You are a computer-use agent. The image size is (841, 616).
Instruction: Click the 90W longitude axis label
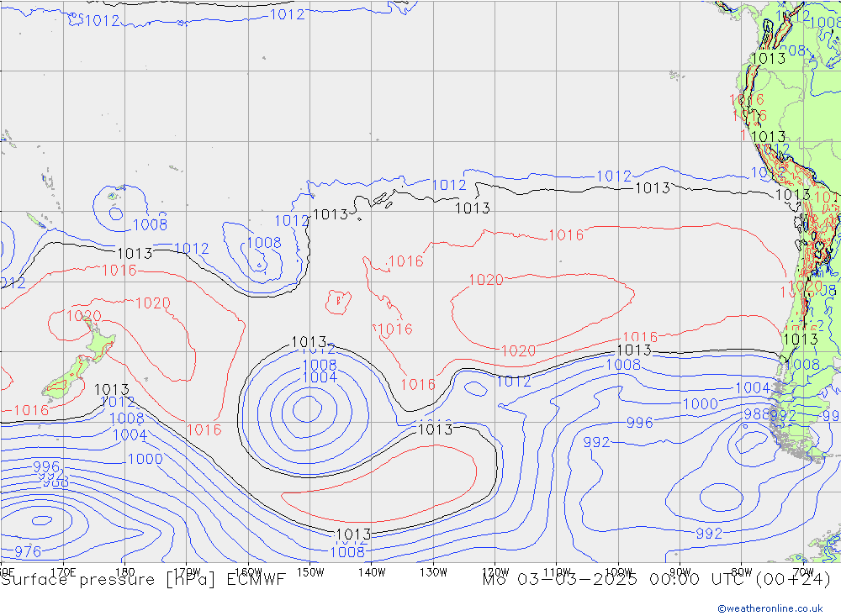click(680, 571)
